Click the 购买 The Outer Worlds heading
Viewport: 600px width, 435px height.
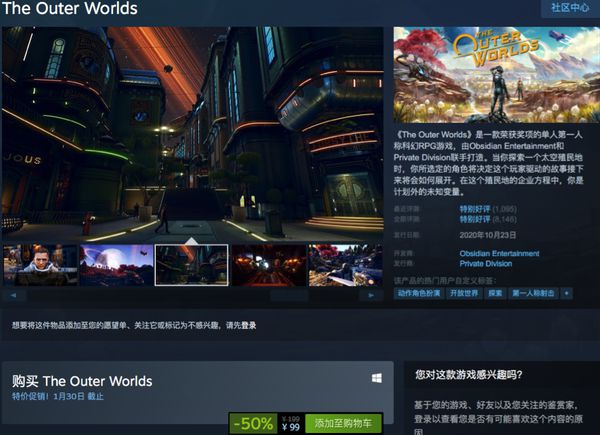point(82,381)
